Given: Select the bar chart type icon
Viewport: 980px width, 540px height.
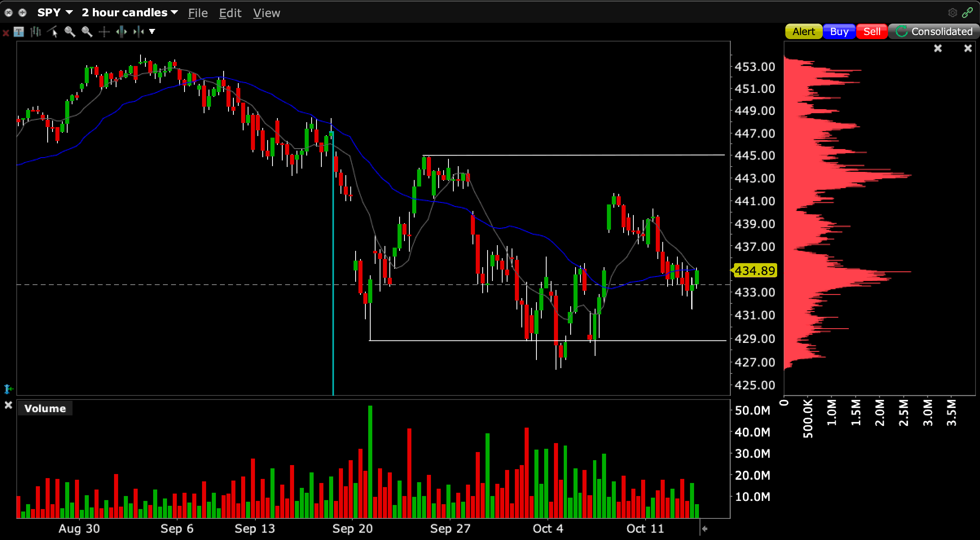Looking at the screenshot, I should point(36,32).
